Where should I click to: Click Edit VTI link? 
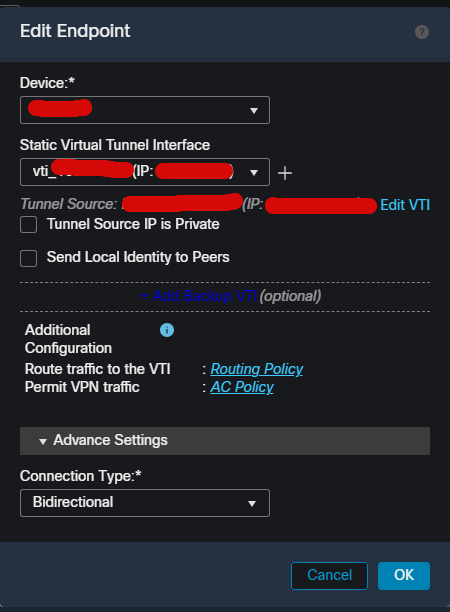405,205
